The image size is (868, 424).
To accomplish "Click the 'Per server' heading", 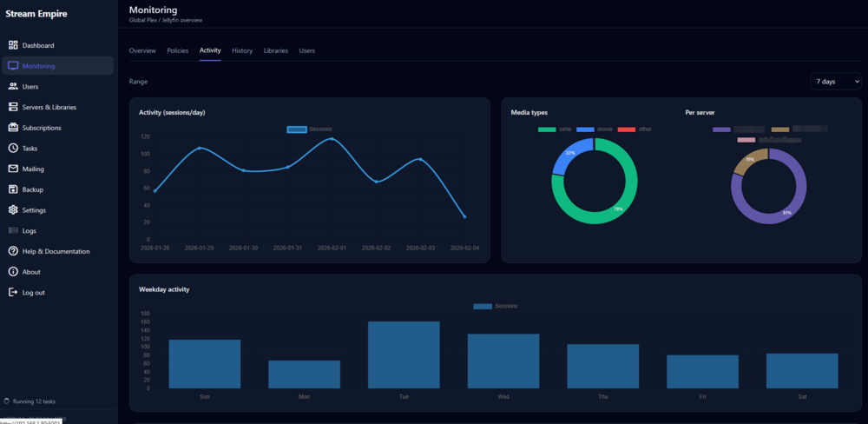I will (x=700, y=112).
